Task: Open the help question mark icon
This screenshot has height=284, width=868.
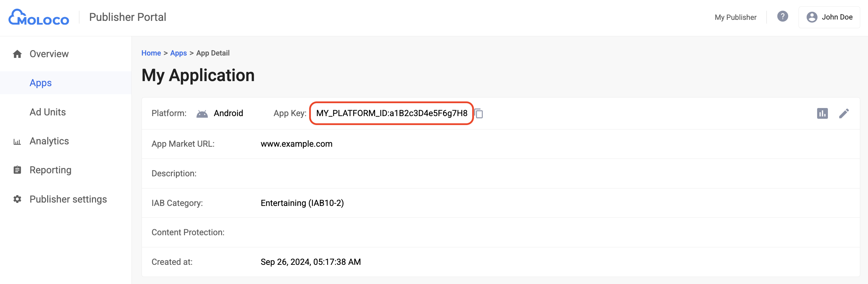Action: point(782,16)
